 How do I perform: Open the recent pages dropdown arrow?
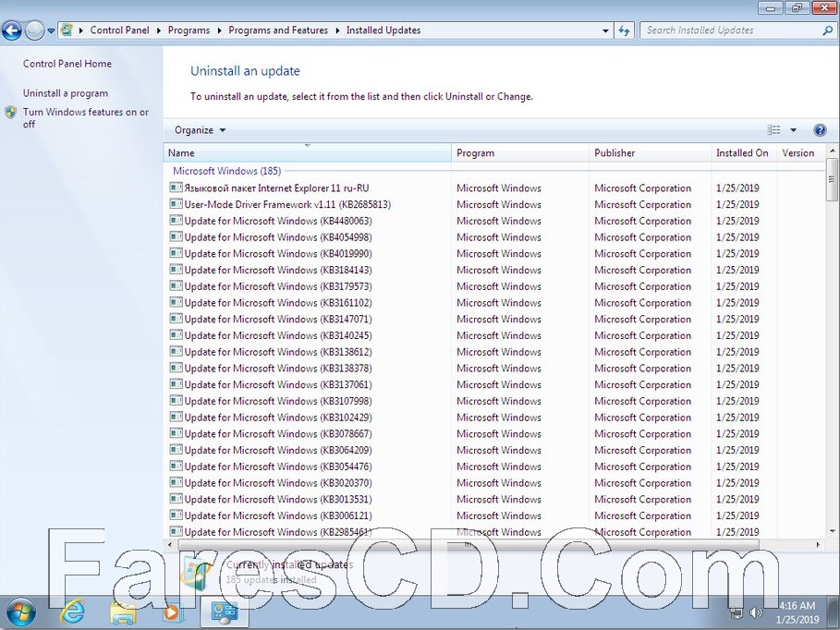coord(51,31)
